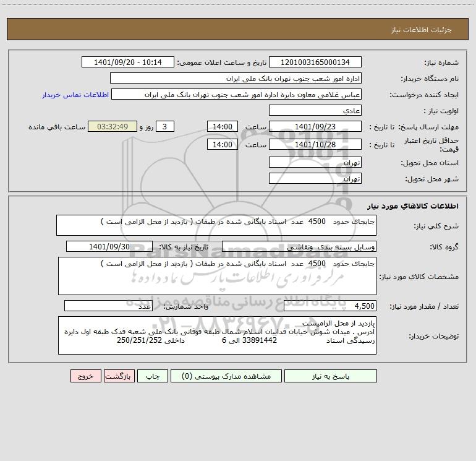Click the announcement date field 1401/09/20 - 10:14
The image size is (476, 461).
click(128, 62)
